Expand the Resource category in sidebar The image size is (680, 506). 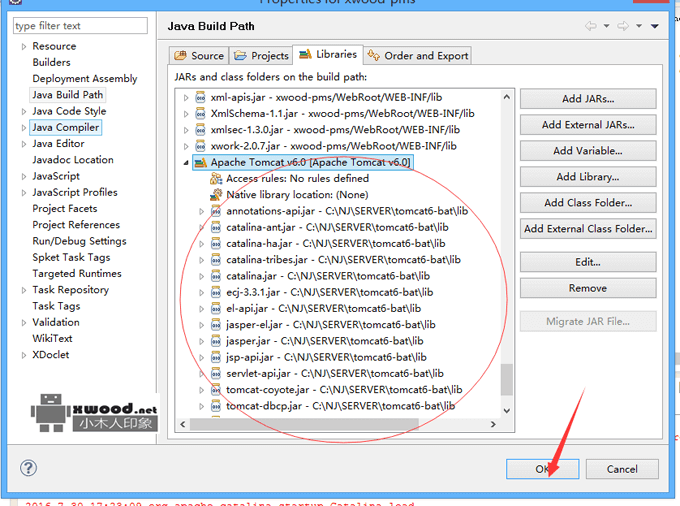tap(24, 46)
